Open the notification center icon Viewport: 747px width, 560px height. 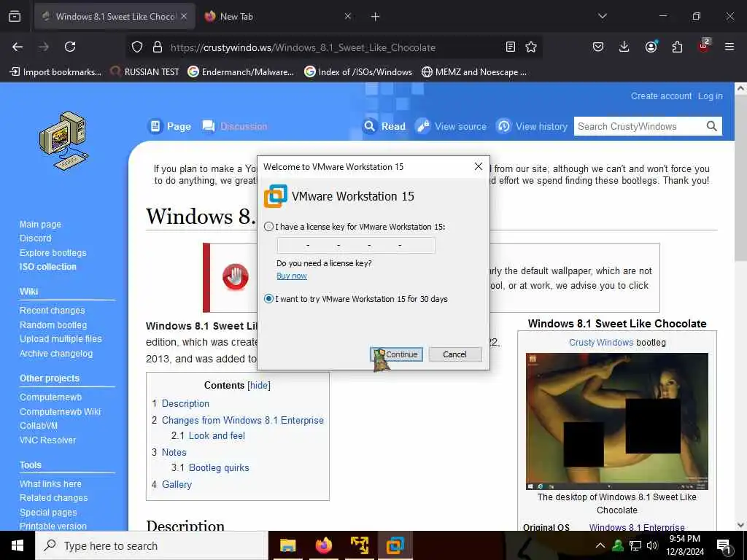pyautogui.click(x=724, y=546)
